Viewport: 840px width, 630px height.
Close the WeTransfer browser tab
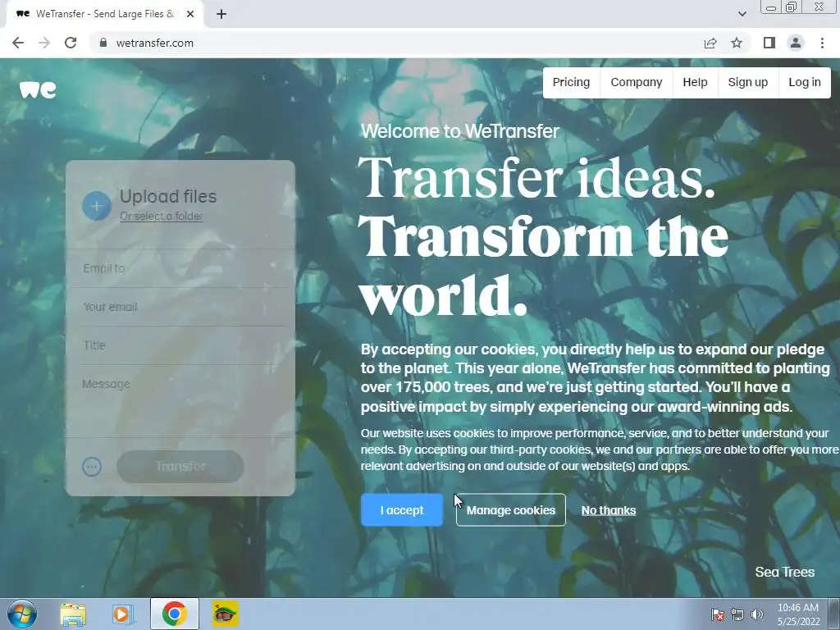pyautogui.click(x=190, y=14)
